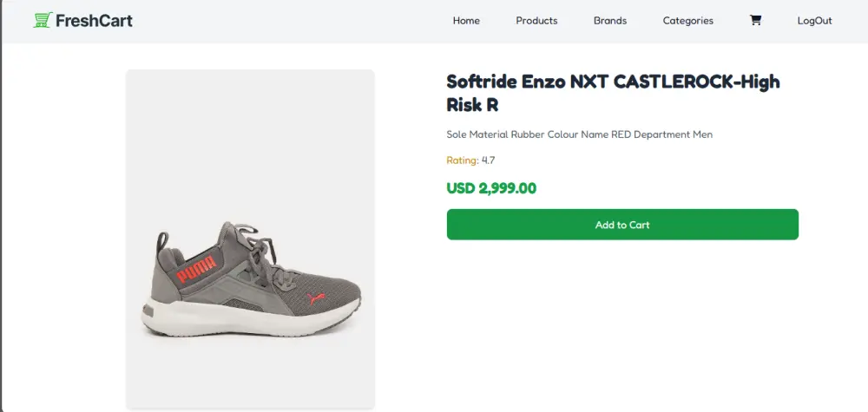Screen dimensions: 868x412
Task: Log out using the LogOut link
Action: tap(814, 21)
